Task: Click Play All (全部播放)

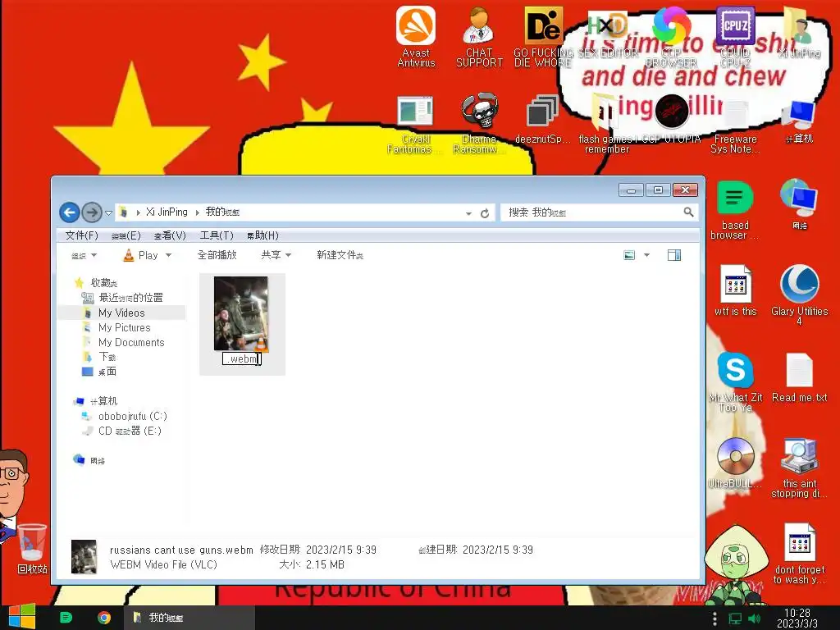Action: tap(217, 255)
